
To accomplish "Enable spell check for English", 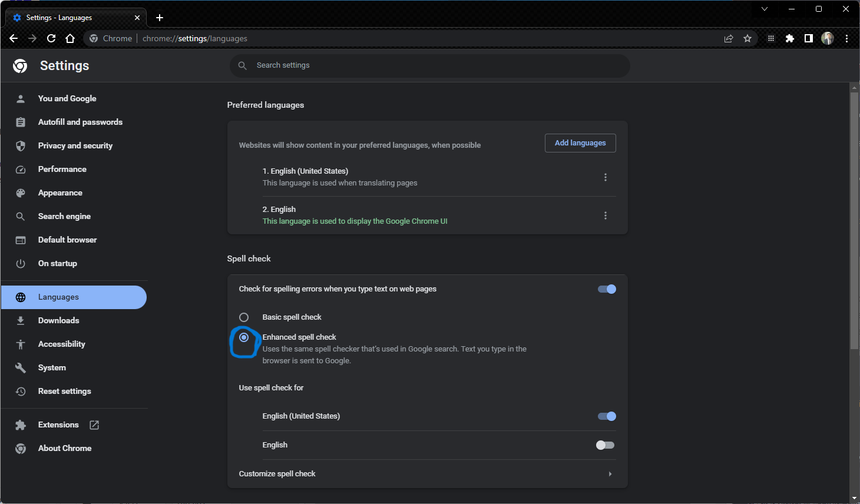I will click(605, 445).
